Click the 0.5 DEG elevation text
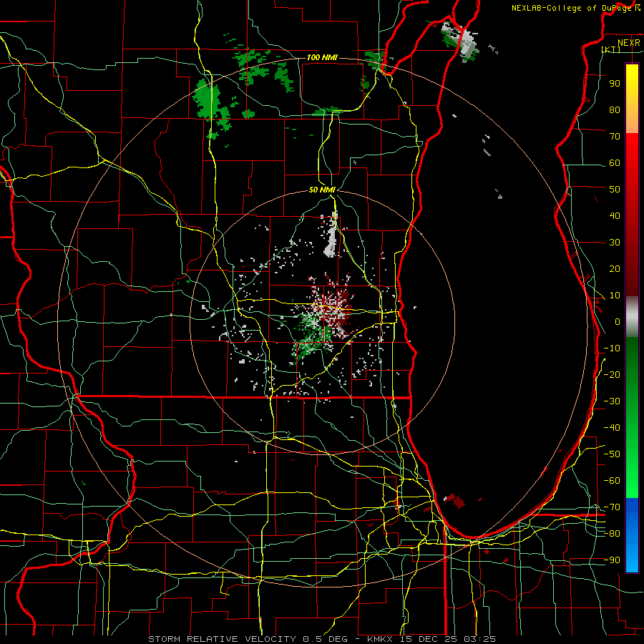The width and height of the screenshot is (644, 644). tap(326, 639)
